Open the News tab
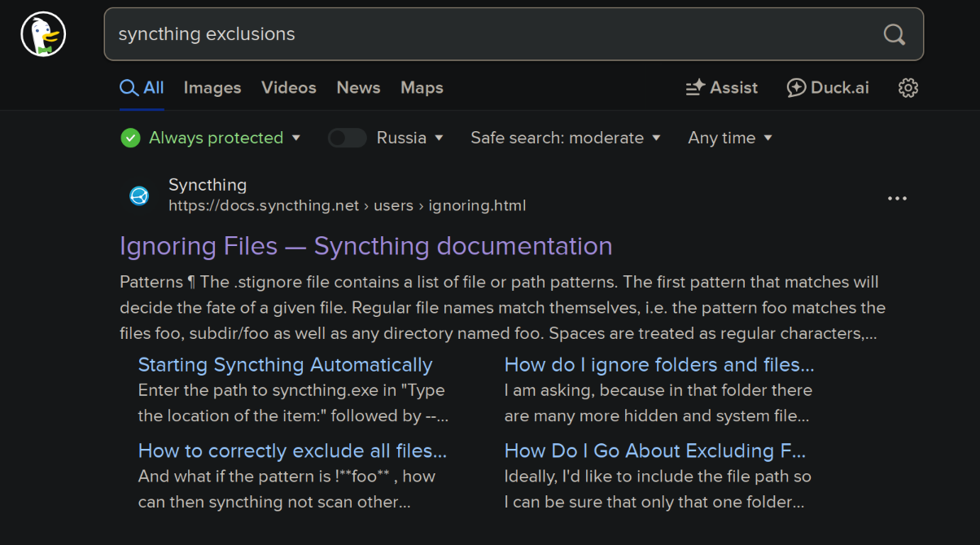The width and height of the screenshot is (980, 545). [x=358, y=88]
